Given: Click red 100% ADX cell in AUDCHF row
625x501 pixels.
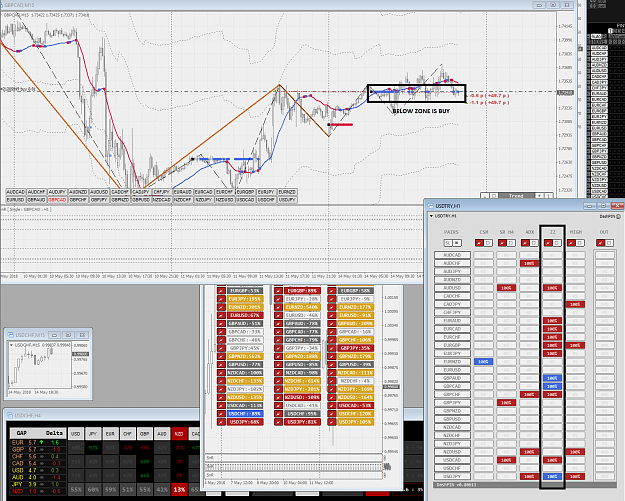Looking at the screenshot, I should click(x=529, y=263).
